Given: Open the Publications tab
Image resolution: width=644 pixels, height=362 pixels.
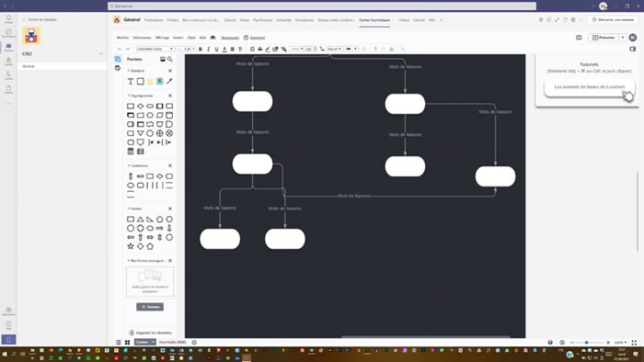Looking at the screenshot, I should [154, 20].
